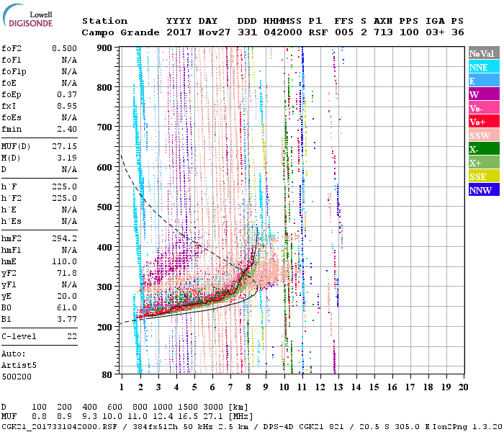Image resolution: width=504 pixels, height=432 pixels.
Task: Click the NNE legend color box
Action: (483, 67)
